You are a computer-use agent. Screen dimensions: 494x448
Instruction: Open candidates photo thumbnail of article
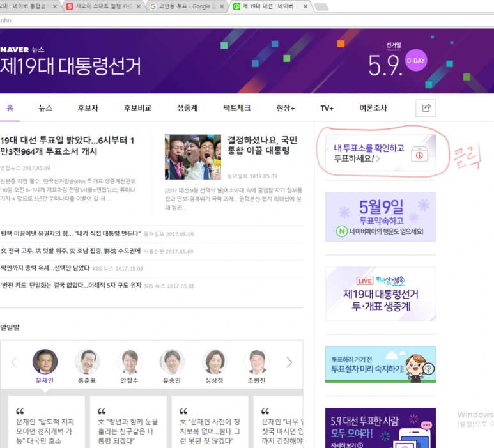coord(193,157)
